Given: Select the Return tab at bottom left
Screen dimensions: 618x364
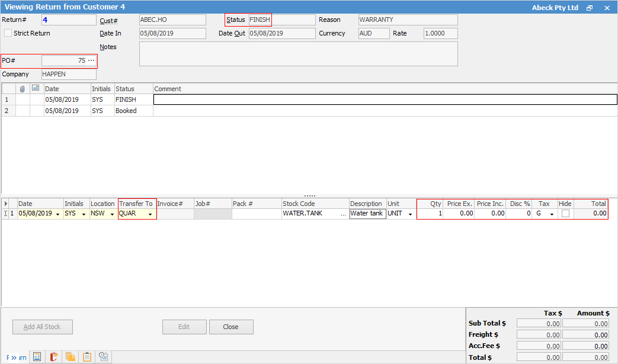Looking at the screenshot, I should [14, 357].
